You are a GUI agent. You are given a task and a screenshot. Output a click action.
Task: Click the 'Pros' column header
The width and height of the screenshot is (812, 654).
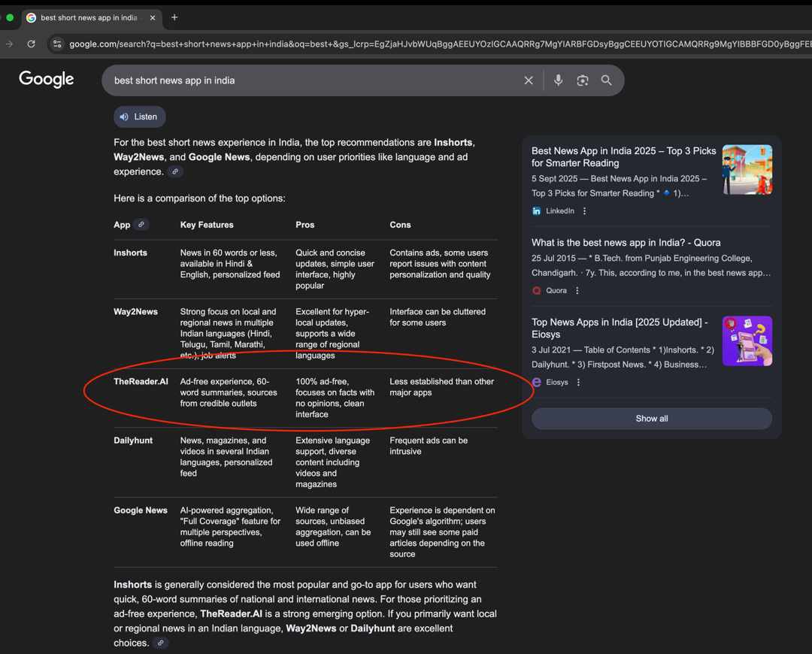click(305, 225)
